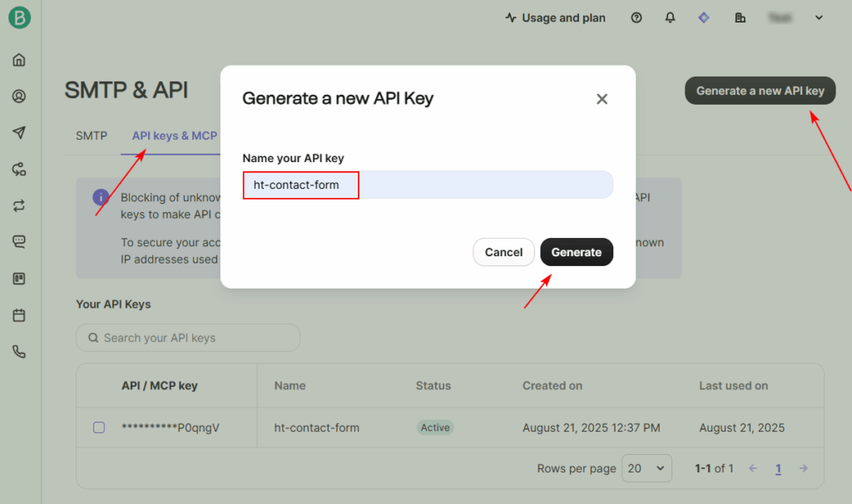852x504 pixels.
Task: Open Conversations chat icon in sidebar
Action: click(x=19, y=242)
